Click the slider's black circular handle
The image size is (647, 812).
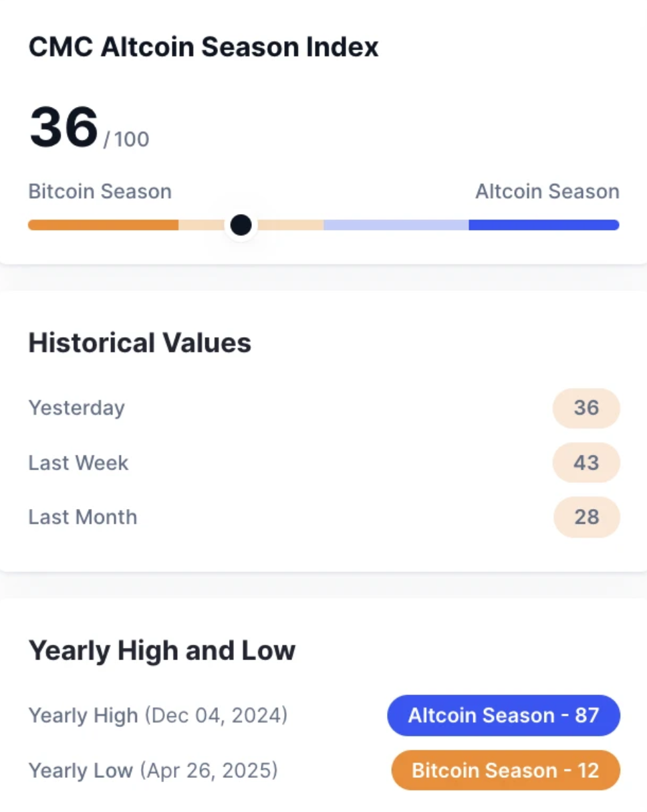tap(241, 225)
